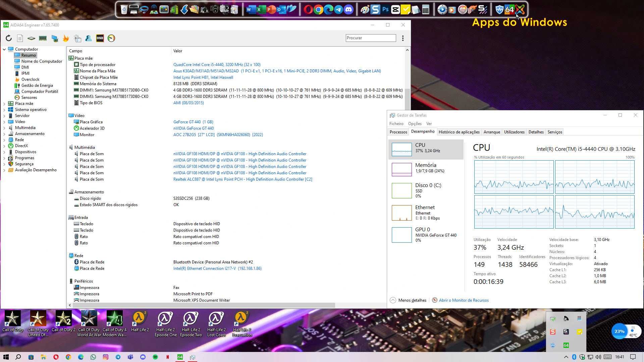Launch Photoshop from the top dock
This screenshot has height=362, width=644.
(385, 10)
